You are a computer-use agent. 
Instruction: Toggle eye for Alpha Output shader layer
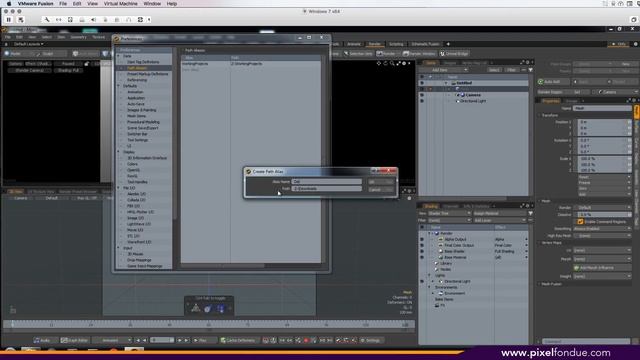pos(422,239)
